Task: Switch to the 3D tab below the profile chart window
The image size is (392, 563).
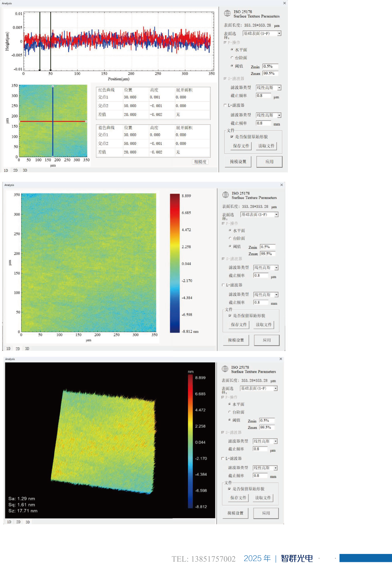Action: 25,170
